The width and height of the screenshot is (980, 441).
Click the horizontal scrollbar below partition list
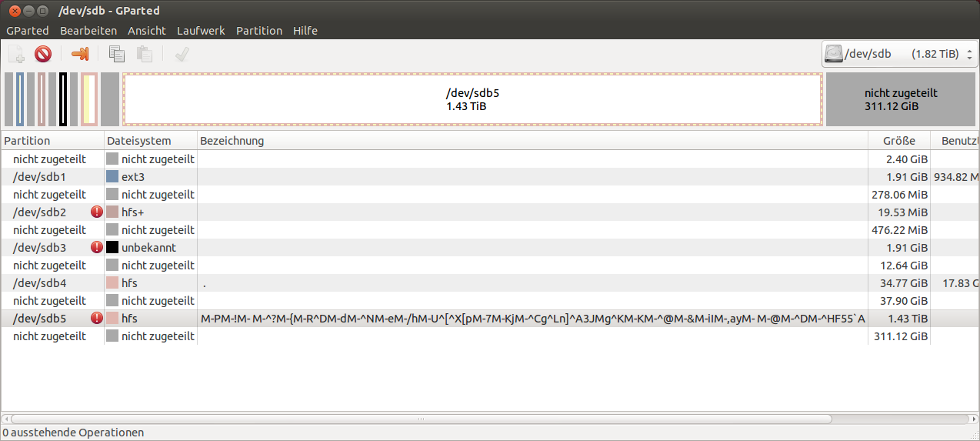click(420, 419)
